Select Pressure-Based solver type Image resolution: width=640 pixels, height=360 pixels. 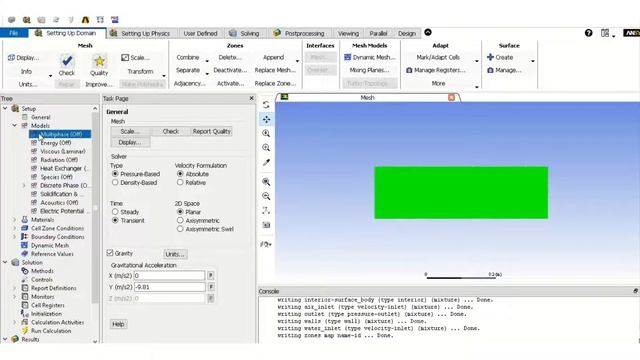point(115,174)
